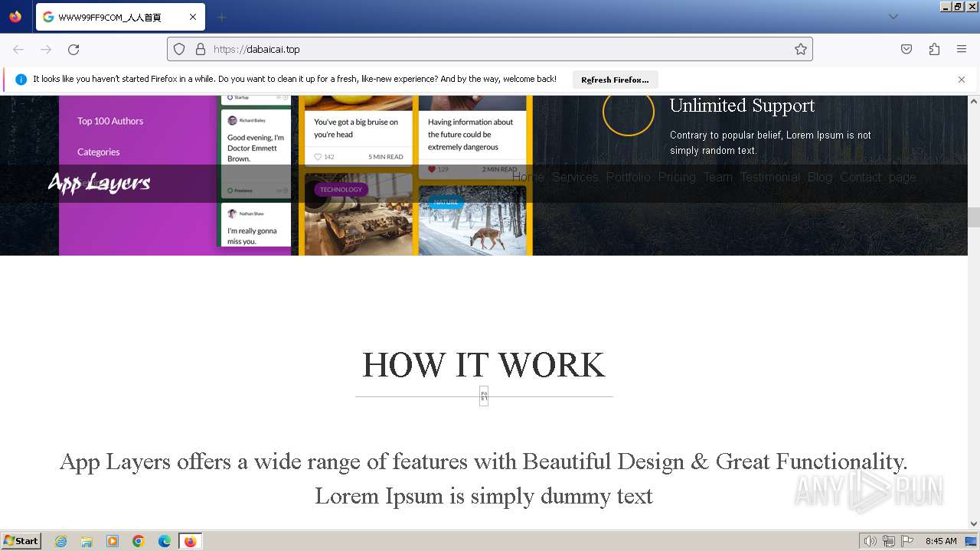Screen dimensions: 980x551
Task: Click the TECHNOLOGY tag on tank image
Action: (x=341, y=190)
